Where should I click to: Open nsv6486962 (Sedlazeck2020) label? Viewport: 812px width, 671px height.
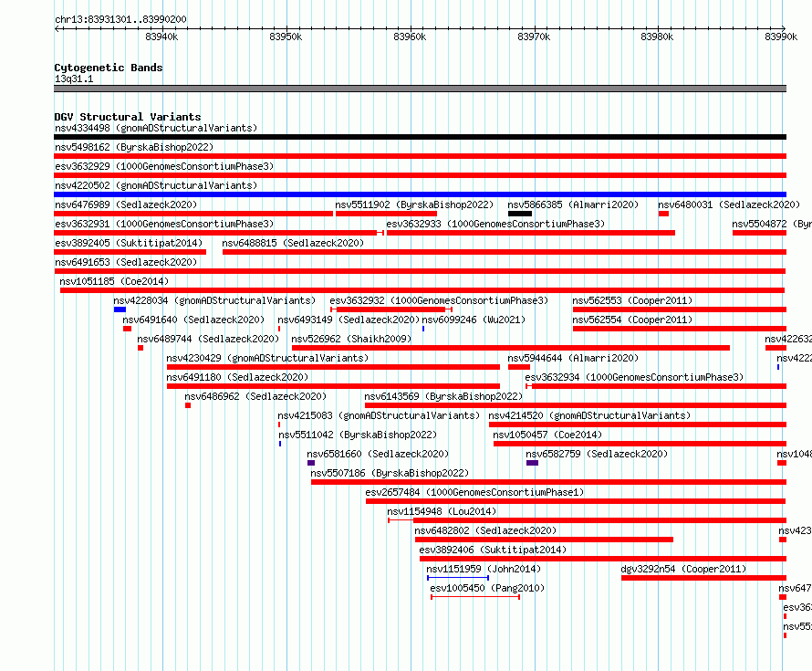(x=255, y=396)
